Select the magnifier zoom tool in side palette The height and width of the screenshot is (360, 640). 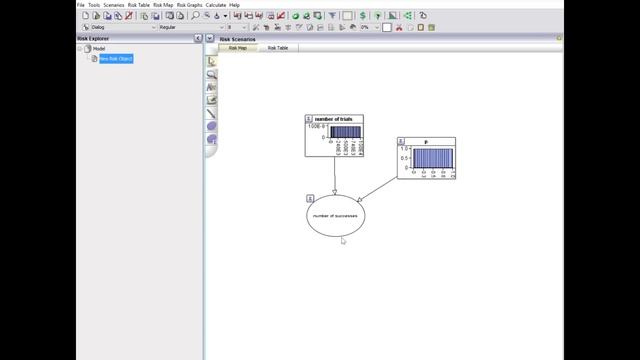click(211, 74)
